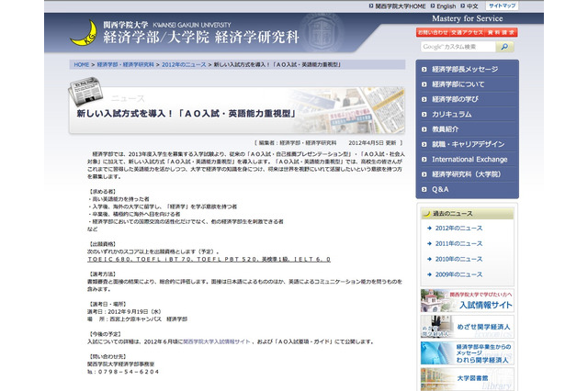Click the 2012年4月5日 更新 date text
Image resolution: width=588 pixels, height=391 pixels.
[372, 142]
